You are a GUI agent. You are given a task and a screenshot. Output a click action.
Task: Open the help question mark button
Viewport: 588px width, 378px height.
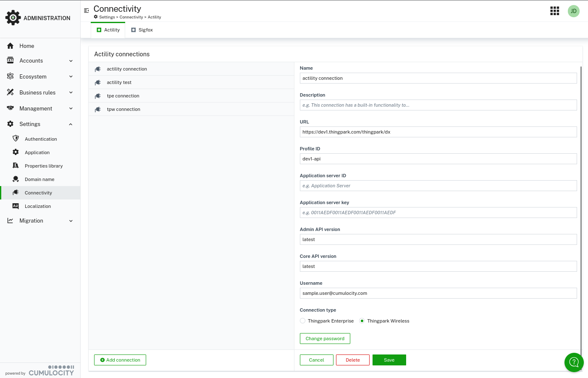tap(574, 362)
